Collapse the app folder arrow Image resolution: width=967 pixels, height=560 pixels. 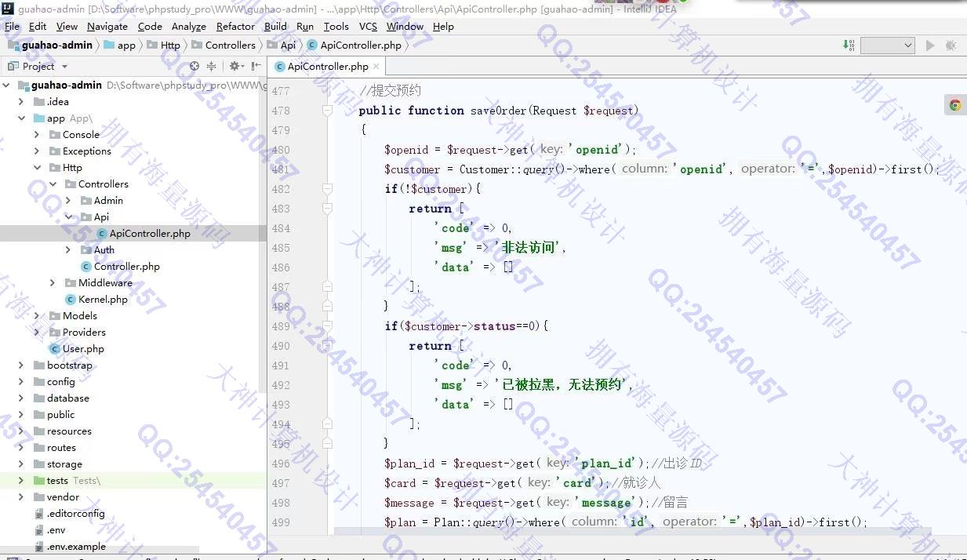point(21,118)
